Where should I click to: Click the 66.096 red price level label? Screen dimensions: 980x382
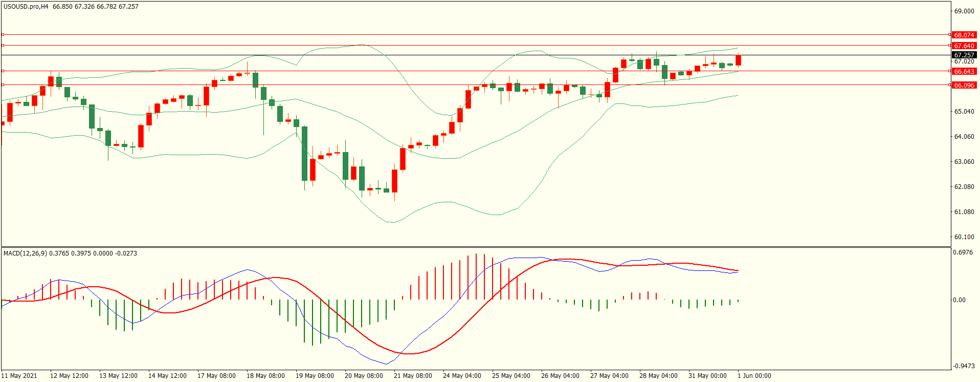(964, 86)
